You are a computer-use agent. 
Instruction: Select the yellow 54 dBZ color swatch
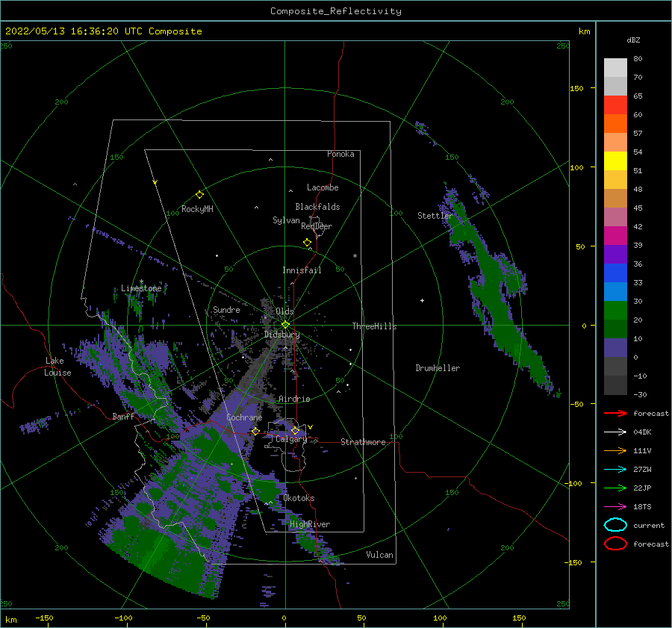(x=615, y=161)
